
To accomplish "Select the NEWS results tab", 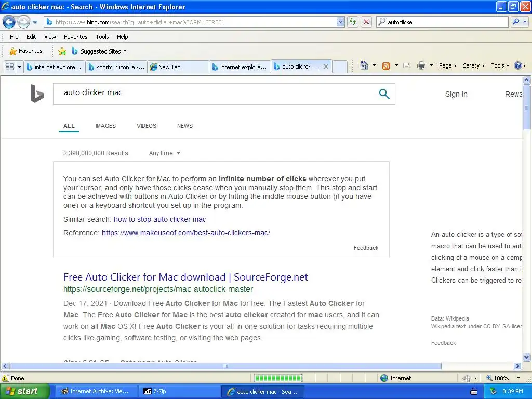I will click(184, 126).
